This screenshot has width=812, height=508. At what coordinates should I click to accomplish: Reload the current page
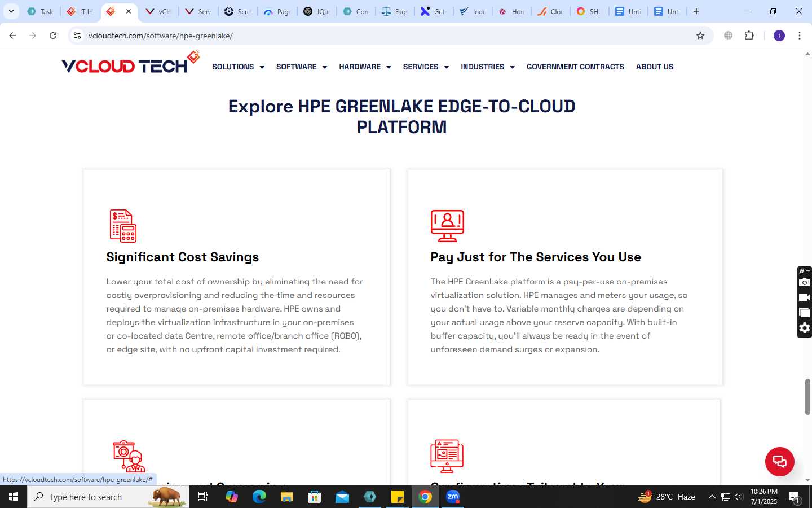[x=53, y=36]
